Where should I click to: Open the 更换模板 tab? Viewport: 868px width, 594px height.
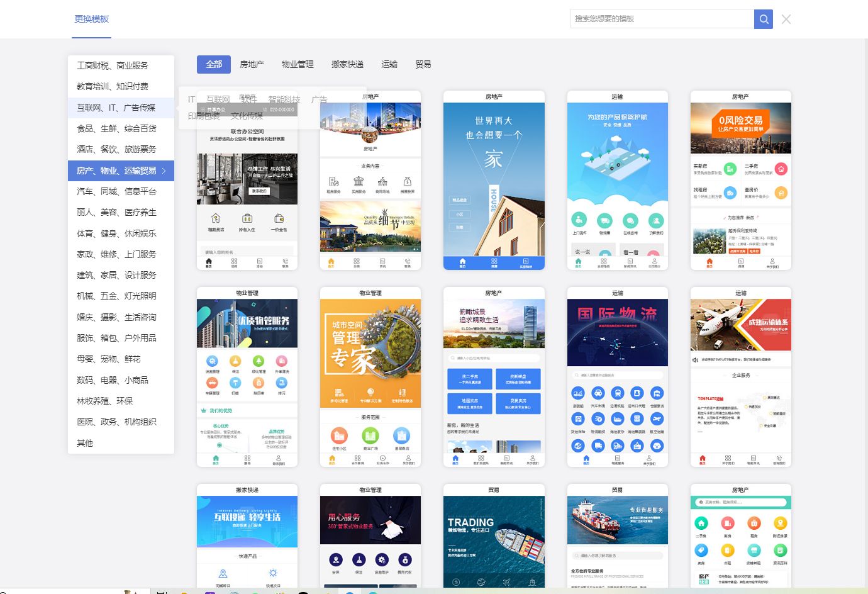[x=92, y=19]
